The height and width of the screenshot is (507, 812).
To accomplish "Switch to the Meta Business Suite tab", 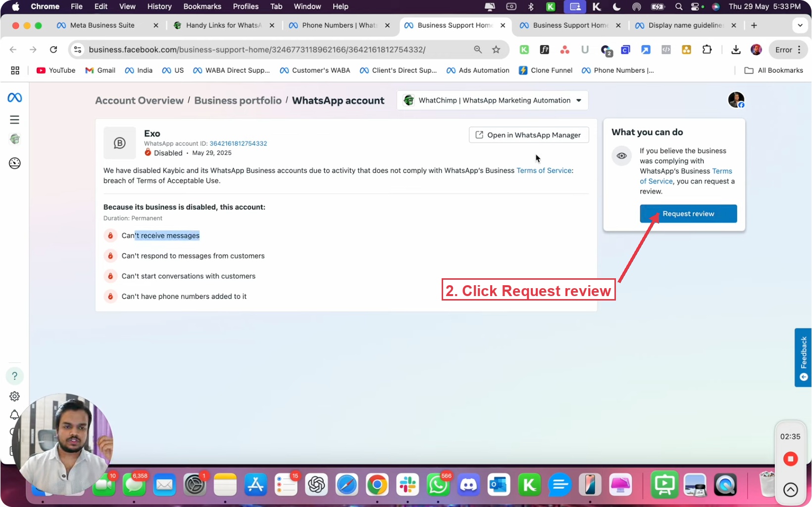I will tap(102, 25).
